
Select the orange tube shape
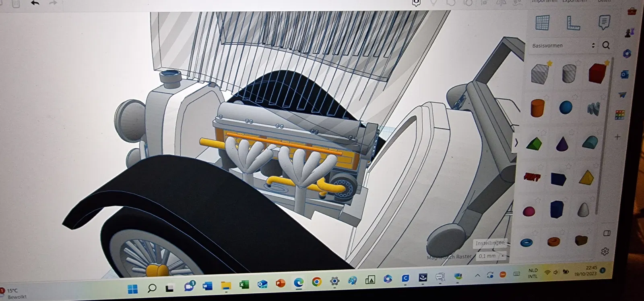click(554, 241)
